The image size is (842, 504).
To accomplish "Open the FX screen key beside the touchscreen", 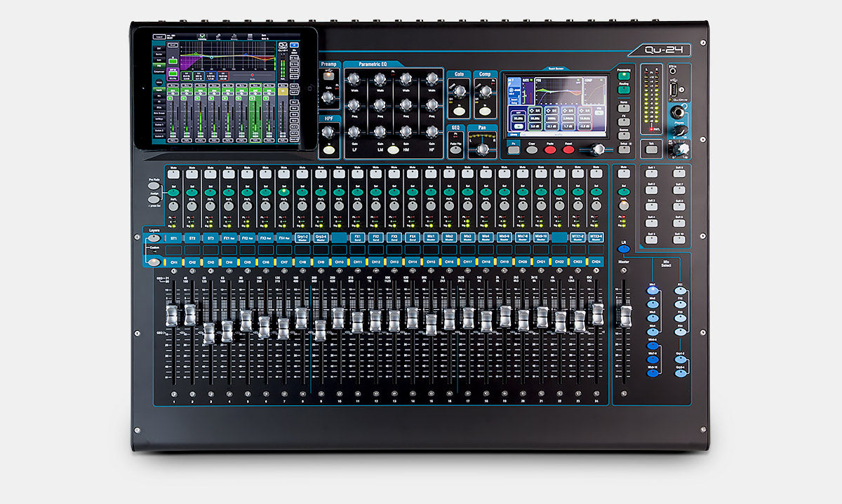I will point(624,122).
